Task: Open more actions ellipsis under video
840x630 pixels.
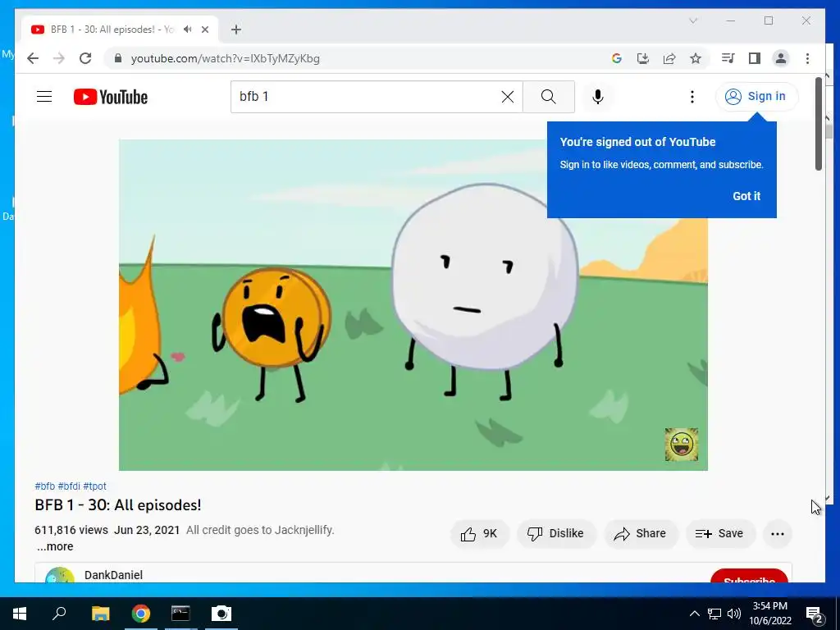Action: tap(778, 533)
